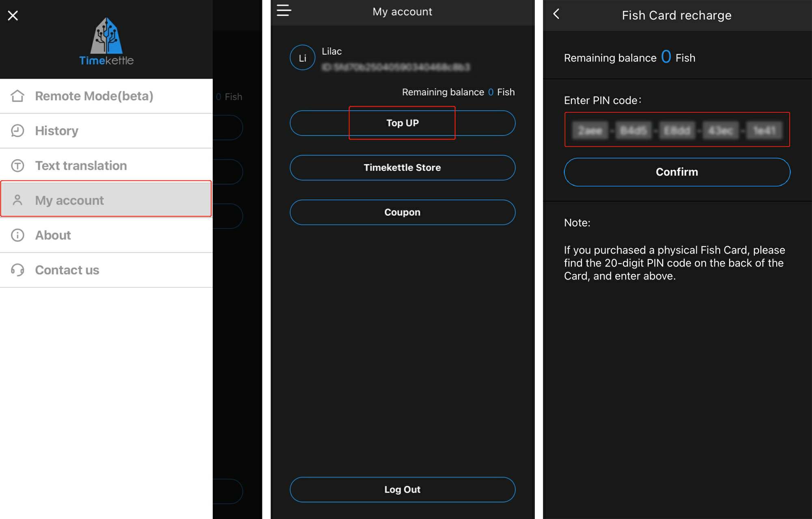Choose Contact us from the side menu
This screenshot has width=812, height=519.
tap(106, 270)
